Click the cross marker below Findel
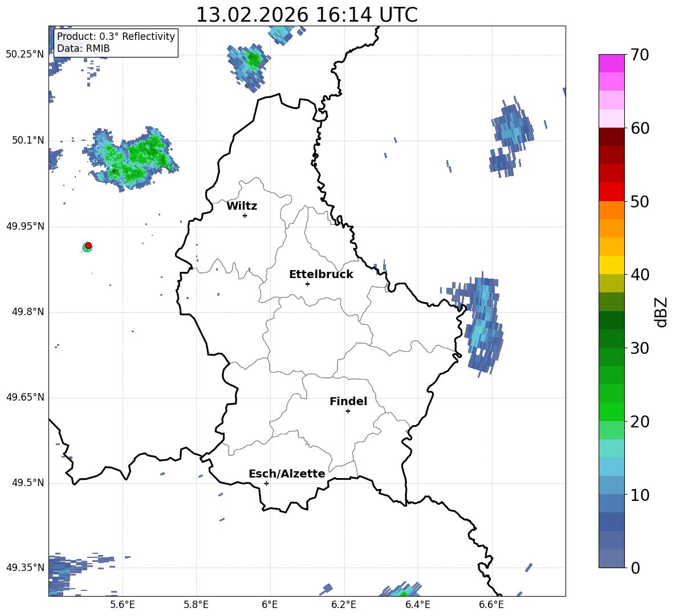Viewport: 675px width, 616px height. tap(348, 411)
